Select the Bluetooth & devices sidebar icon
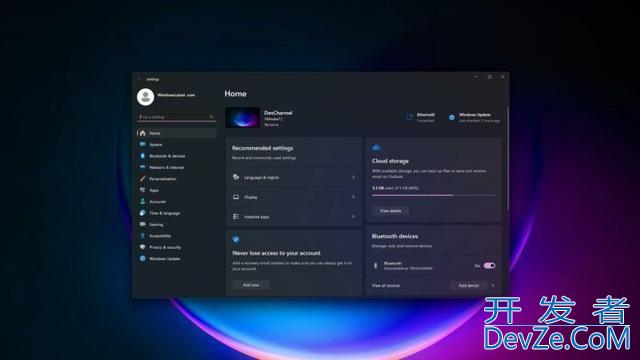This screenshot has height=360, width=640. tap(142, 156)
